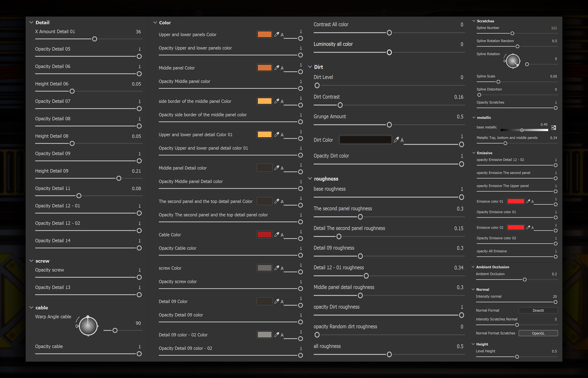Collapse the Detail section
Viewport: 588px width, 378px height.
[31, 22]
